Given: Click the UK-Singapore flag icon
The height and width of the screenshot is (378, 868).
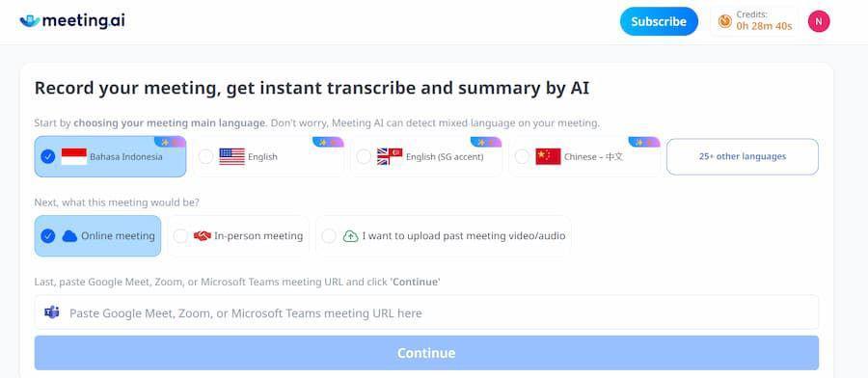Looking at the screenshot, I should (390, 156).
